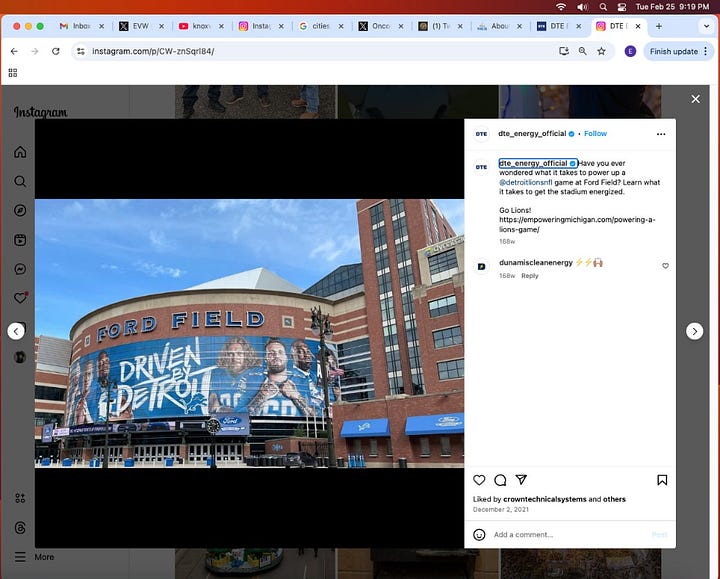Screen dimensions: 720x579
Task: Click the address bar URL
Action: pos(153,51)
